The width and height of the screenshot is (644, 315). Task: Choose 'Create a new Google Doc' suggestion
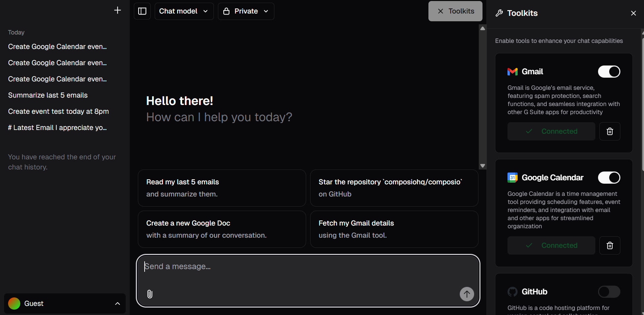coord(222,229)
